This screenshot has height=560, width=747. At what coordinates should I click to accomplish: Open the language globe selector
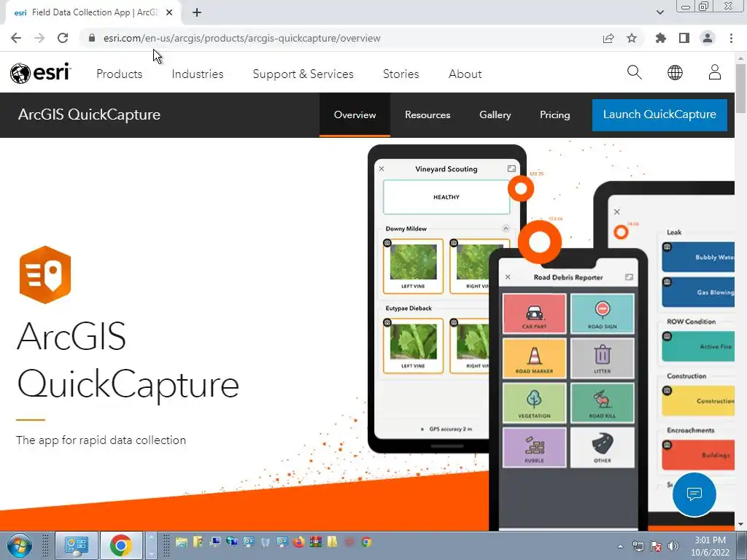[675, 72]
